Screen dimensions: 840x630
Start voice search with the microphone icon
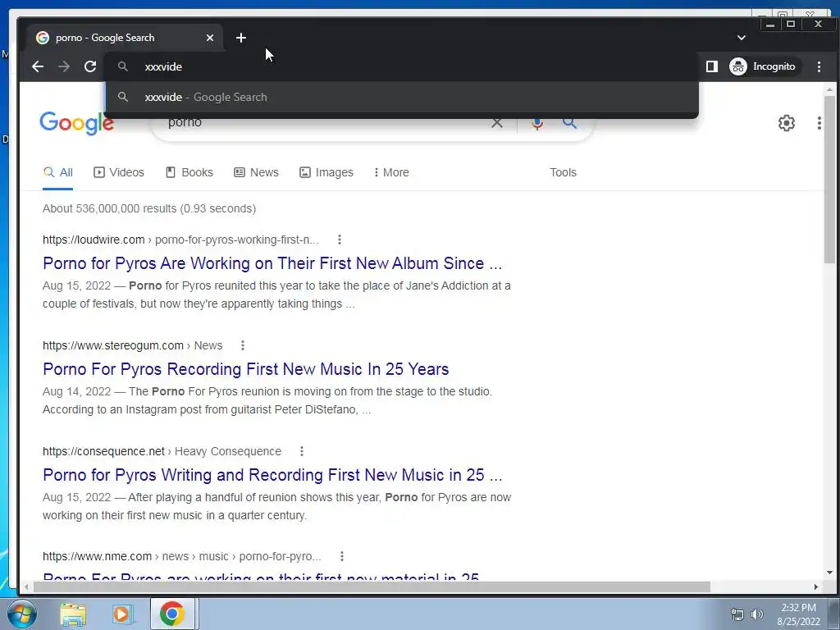pyautogui.click(x=537, y=125)
